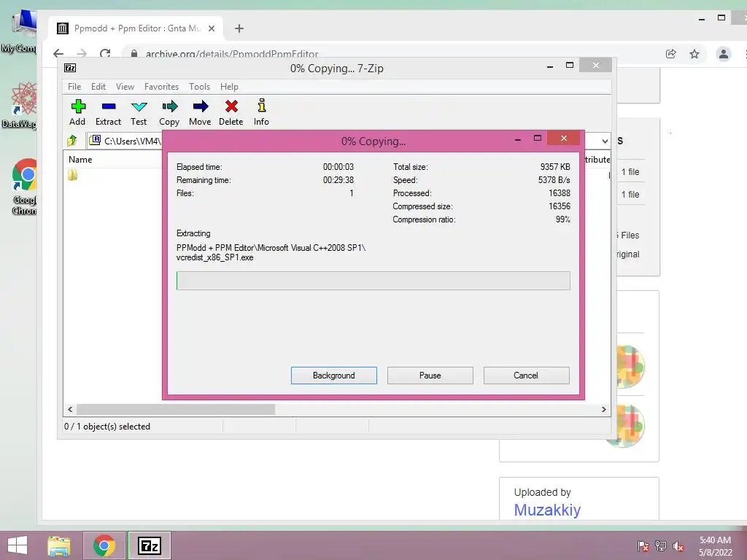Open File Explorer from the taskbar

[x=59, y=545]
